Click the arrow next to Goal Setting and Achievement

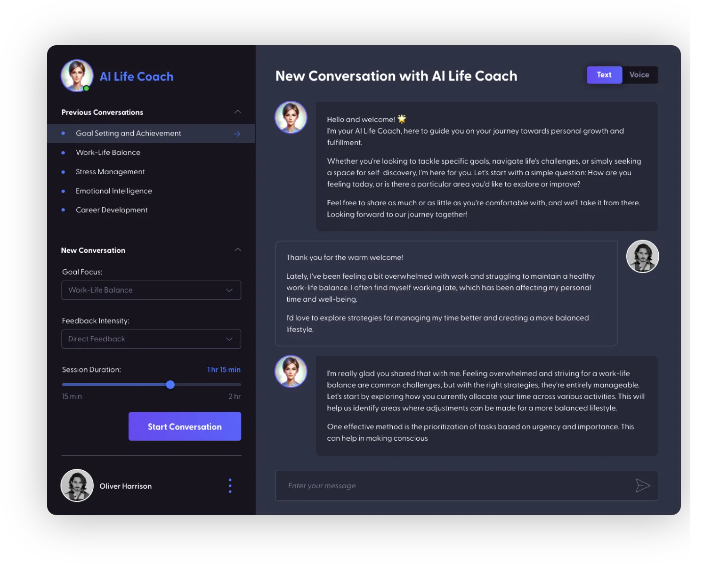click(237, 134)
